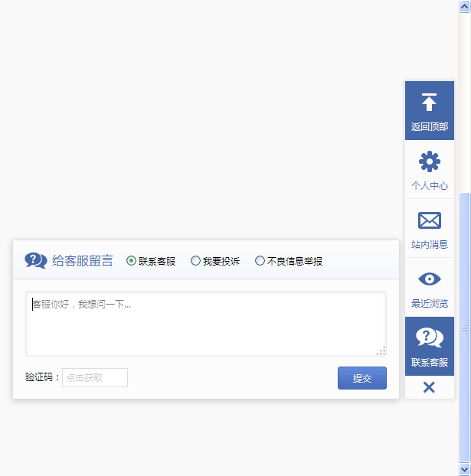The width and height of the screenshot is (471, 476).
Task: Click the 联系客服 chat bubble in sidebar
Action: pyautogui.click(x=429, y=337)
